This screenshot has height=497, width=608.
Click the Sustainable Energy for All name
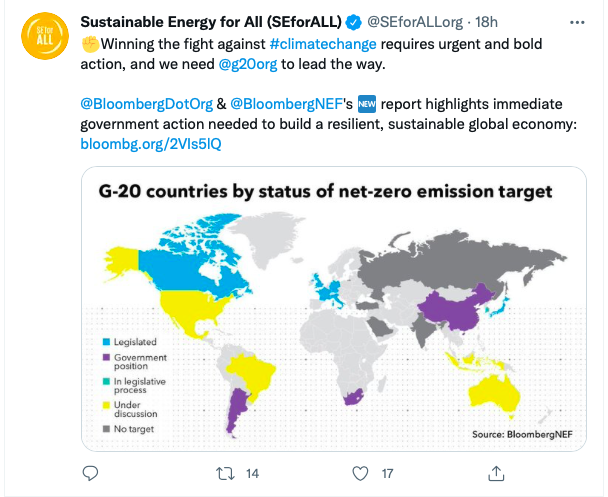[x=210, y=22]
